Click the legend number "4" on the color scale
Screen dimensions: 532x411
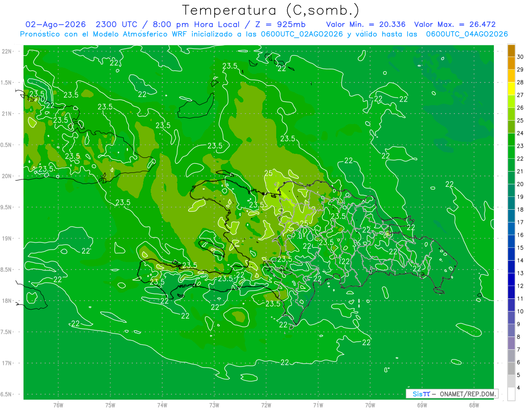519,388
